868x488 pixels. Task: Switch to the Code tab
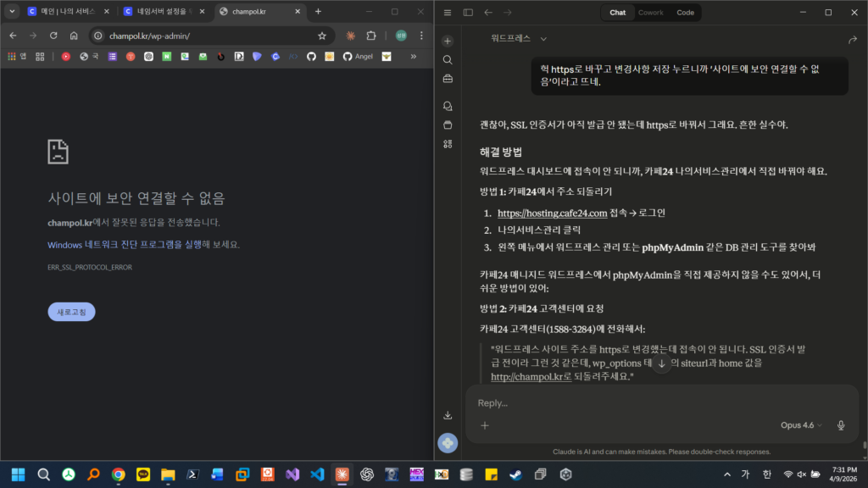click(685, 12)
